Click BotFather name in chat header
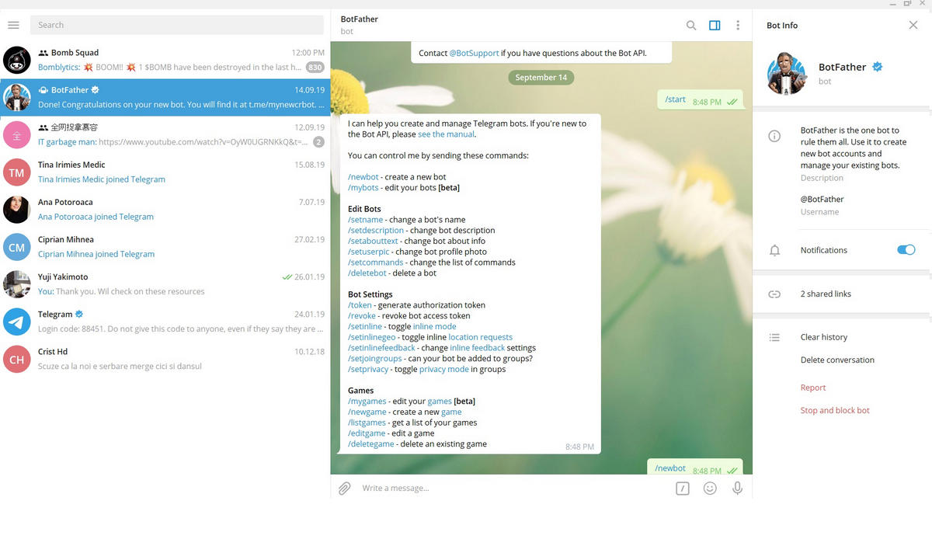This screenshot has width=932, height=560. click(x=360, y=19)
